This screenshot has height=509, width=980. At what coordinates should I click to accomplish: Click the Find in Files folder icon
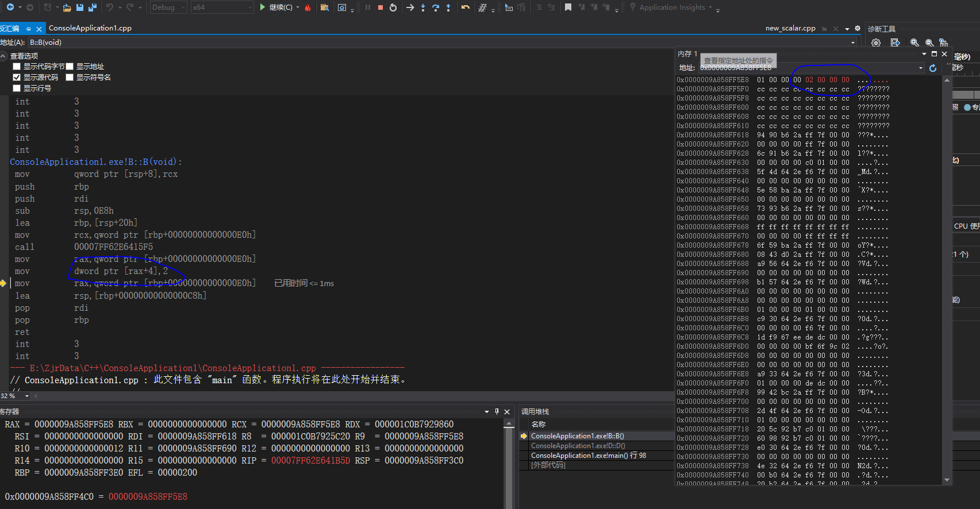(x=325, y=7)
